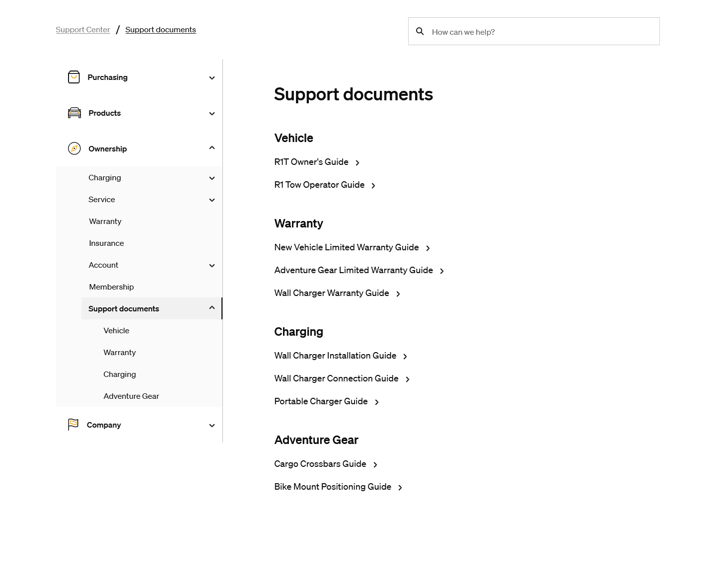Click arrow beside Wall Charger Warranty Guide
Viewport: 715px width, 588px height.
pyautogui.click(x=398, y=294)
